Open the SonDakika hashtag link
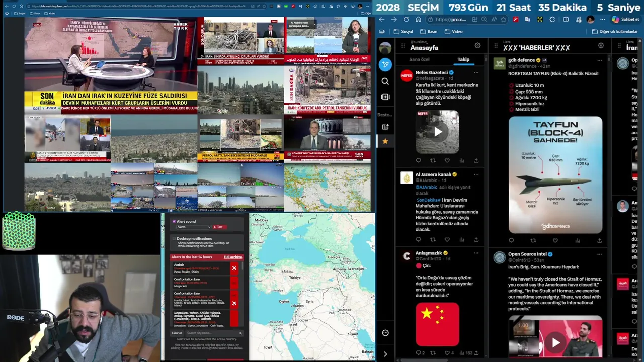Screen dimensions: 644x362 click(429, 200)
